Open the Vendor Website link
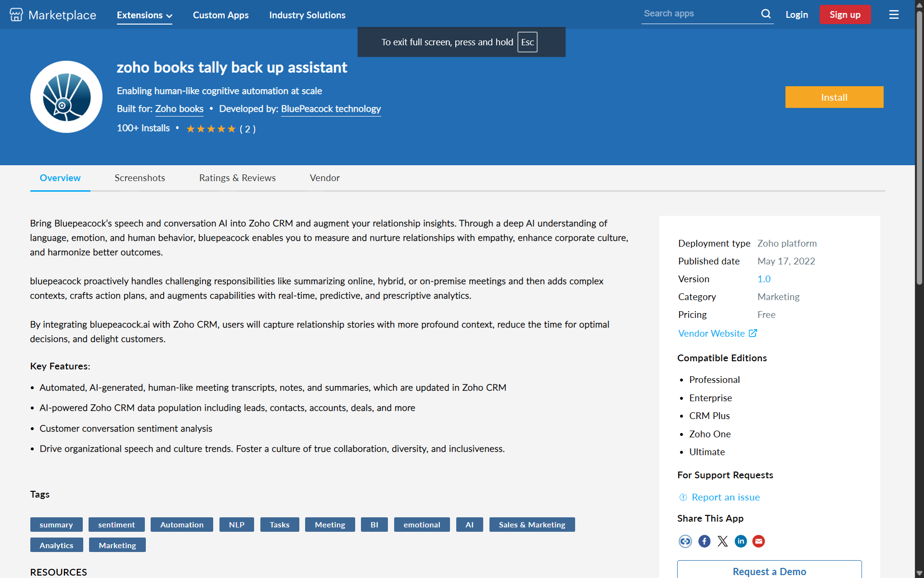The width and height of the screenshot is (924, 578). click(711, 333)
